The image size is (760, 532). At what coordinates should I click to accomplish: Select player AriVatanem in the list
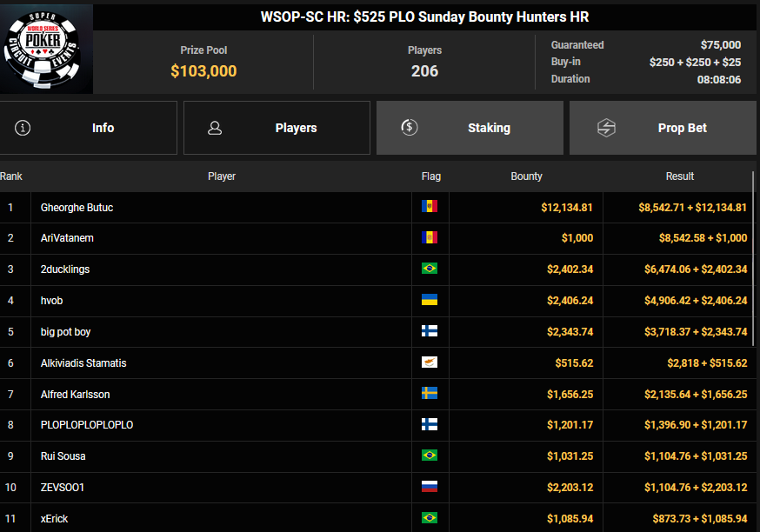pos(67,238)
